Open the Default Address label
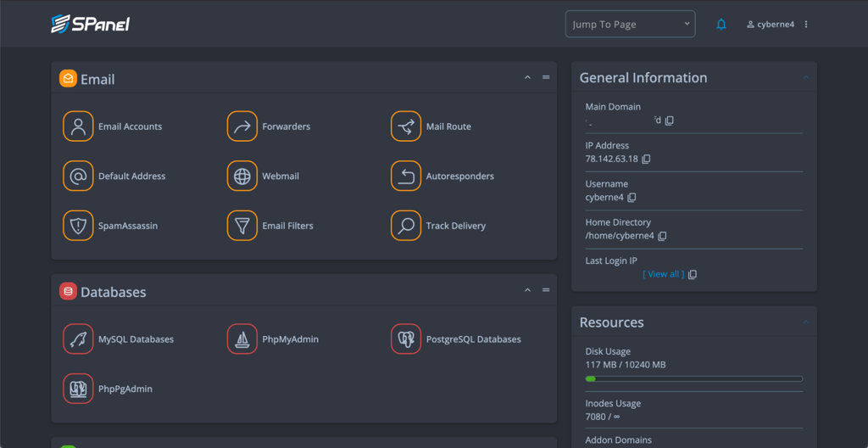 coord(131,176)
